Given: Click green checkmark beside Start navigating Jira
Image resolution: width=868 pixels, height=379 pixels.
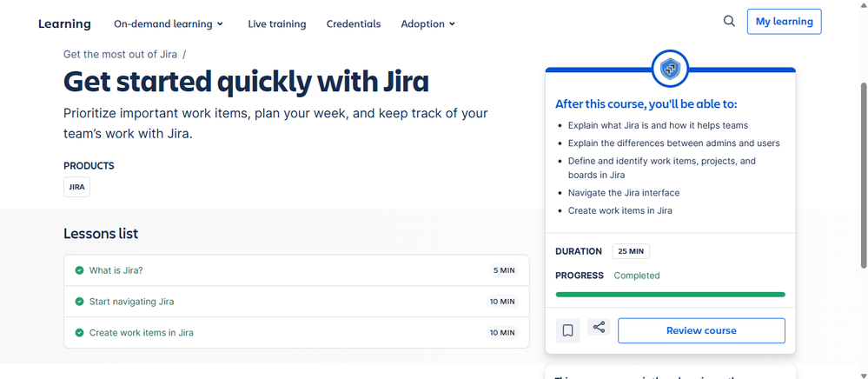Looking at the screenshot, I should click(x=79, y=302).
